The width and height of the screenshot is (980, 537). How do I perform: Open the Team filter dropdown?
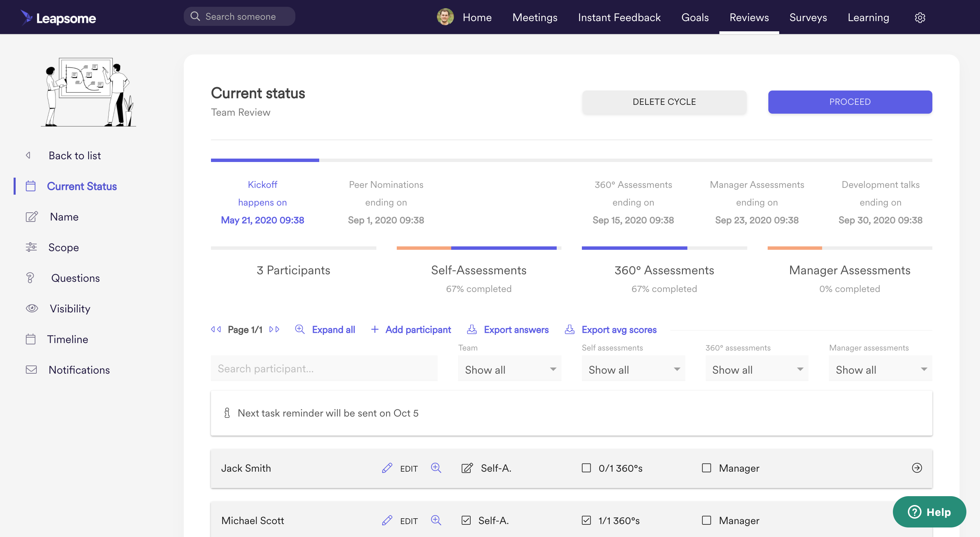pyautogui.click(x=509, y=369)
